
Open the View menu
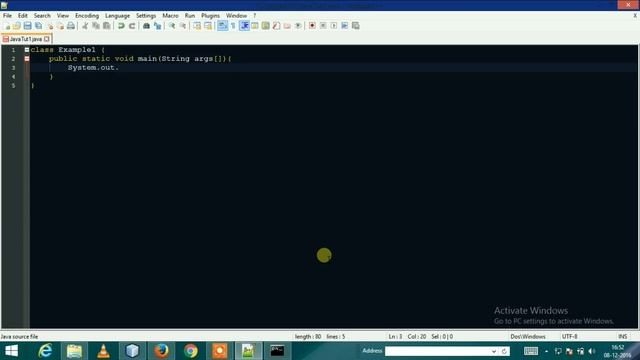pyautogui.click(x=62, y=16)
